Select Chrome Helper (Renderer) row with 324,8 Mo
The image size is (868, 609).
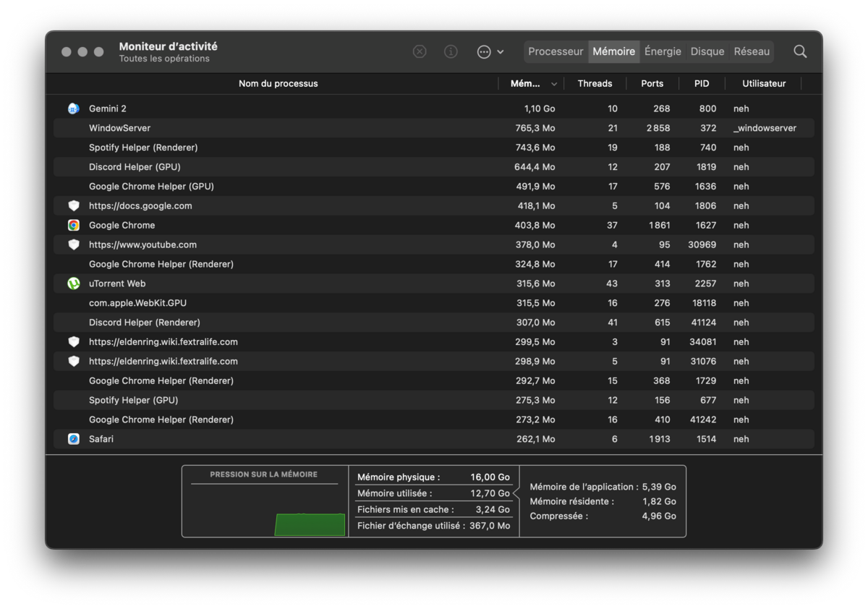point(434,264)
